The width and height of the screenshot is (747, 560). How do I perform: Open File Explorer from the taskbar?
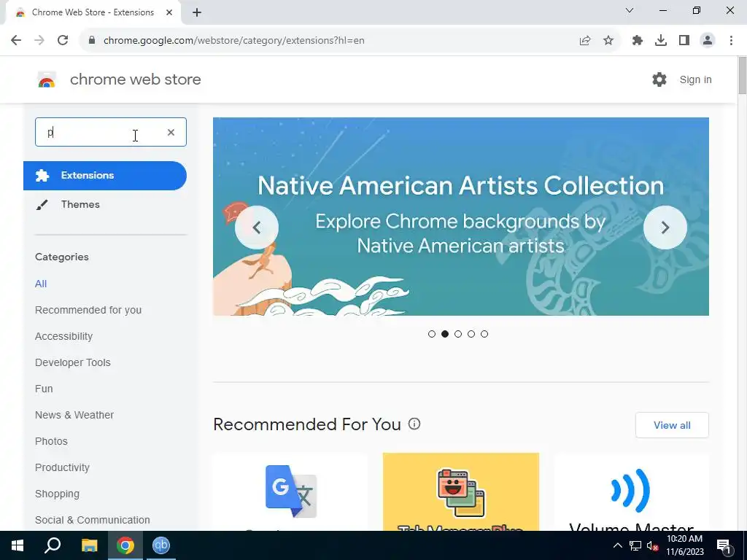(89, 545)
